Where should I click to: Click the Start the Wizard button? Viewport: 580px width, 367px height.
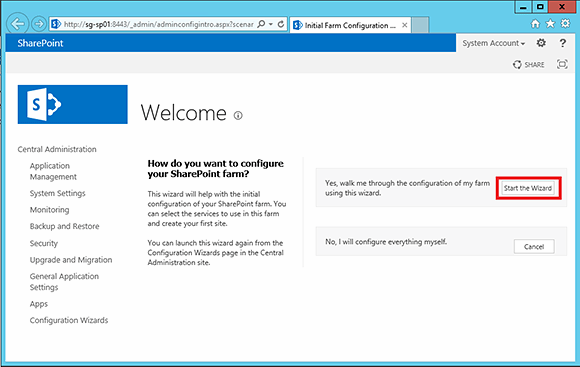point(528,188)
